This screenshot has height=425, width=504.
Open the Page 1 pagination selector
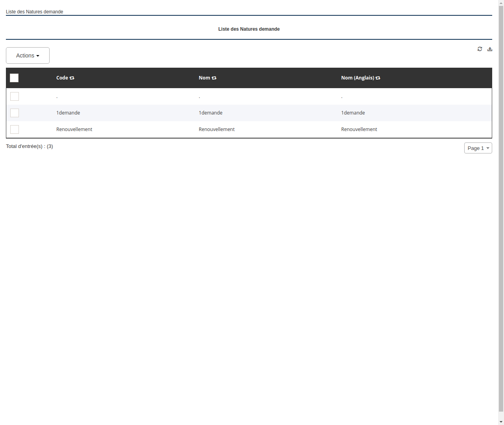478,148
